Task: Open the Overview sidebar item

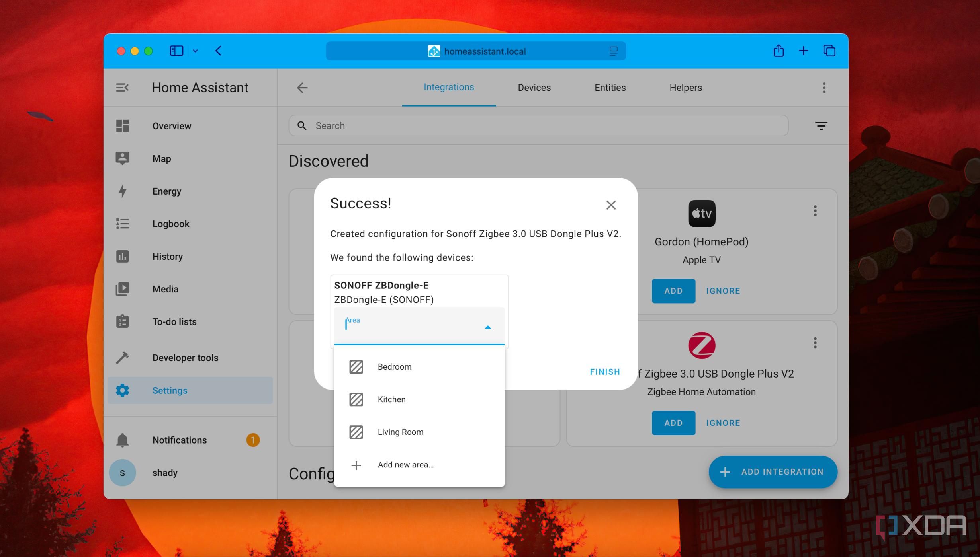Action: 190,126
